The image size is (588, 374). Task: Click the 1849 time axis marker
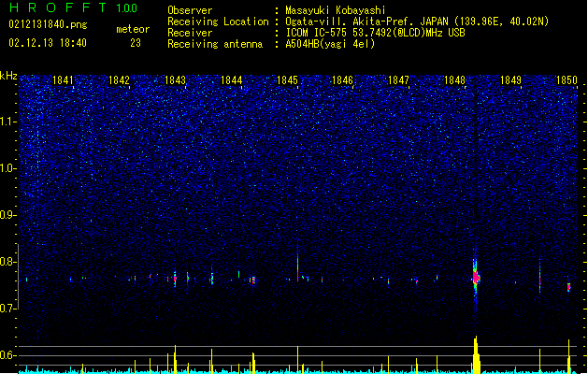point(510,79)
